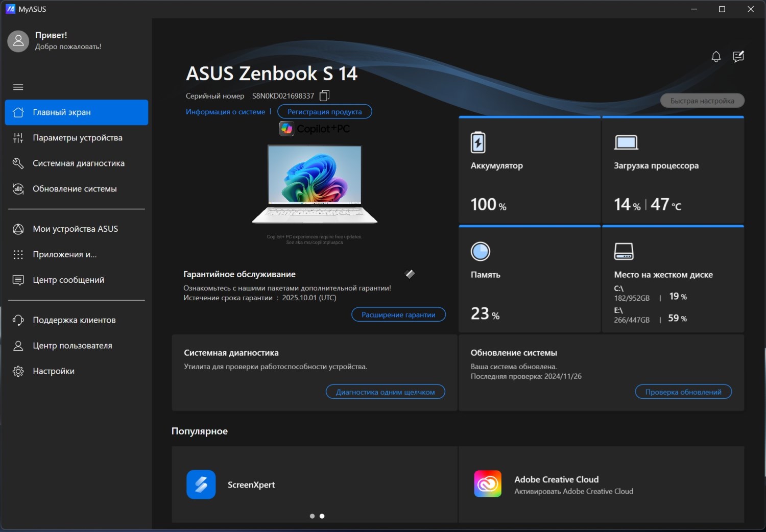766x532 pixels.
Task: Copy serial number with the copy icon
Action: pyautogui.click(x=324, y=95)
